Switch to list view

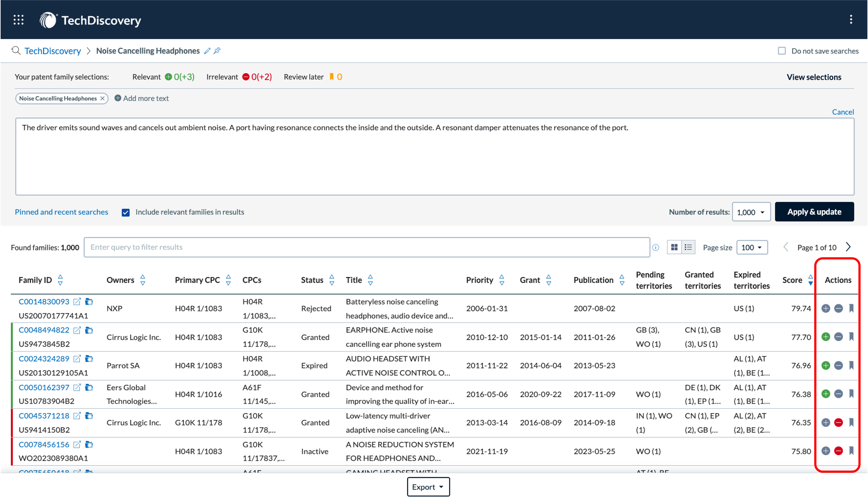pyautogui.click(x=688, y=247)
